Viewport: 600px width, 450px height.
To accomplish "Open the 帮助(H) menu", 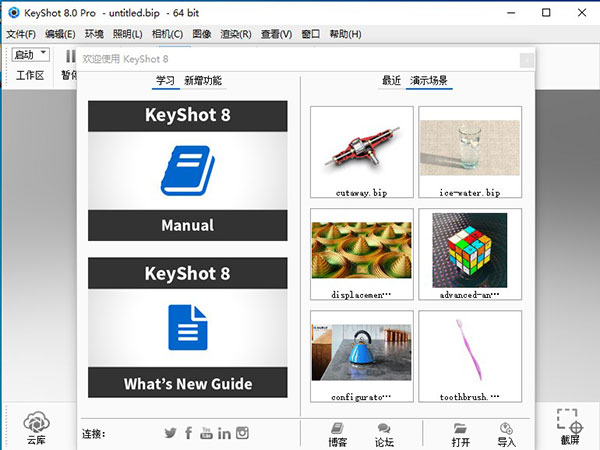I will (x=345, y=34).
